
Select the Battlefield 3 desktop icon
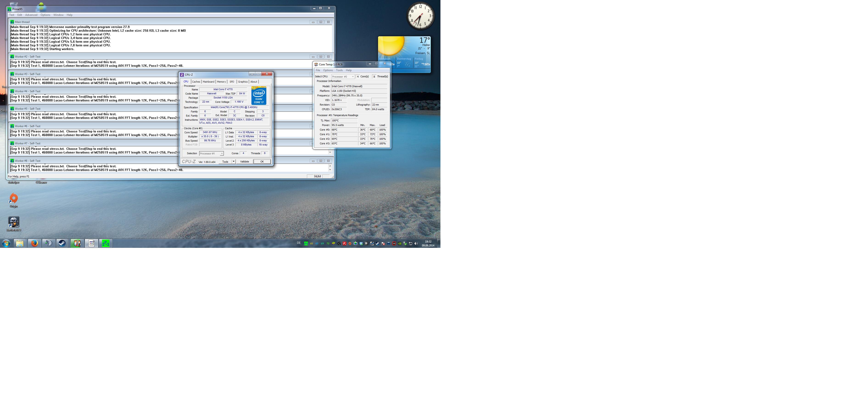tap(14, 222)
